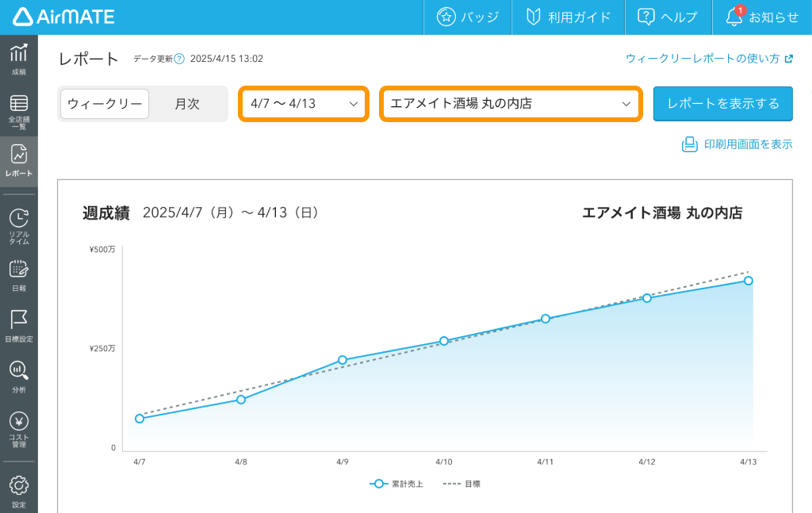This screenshot has height=513, width=812.
Task: Click the 4/7 data point on chart
Action: [x=140, y=419]
